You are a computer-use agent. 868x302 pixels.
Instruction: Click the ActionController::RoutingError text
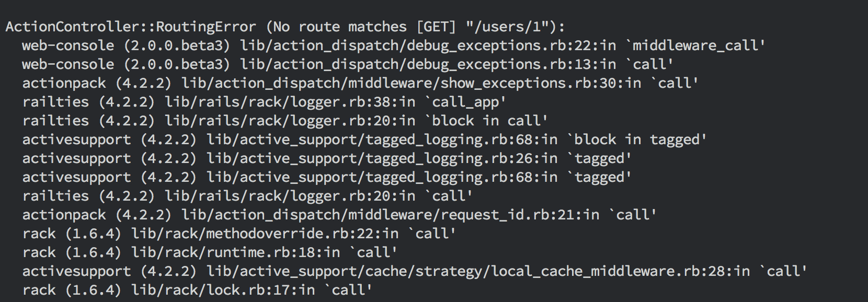tap(131, 27)
